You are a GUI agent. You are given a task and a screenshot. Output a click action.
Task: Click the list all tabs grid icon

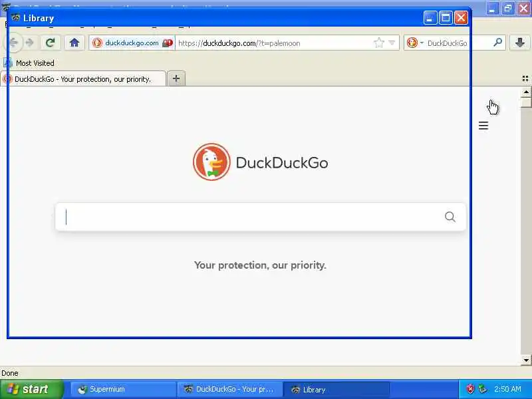tap(525, 78)
